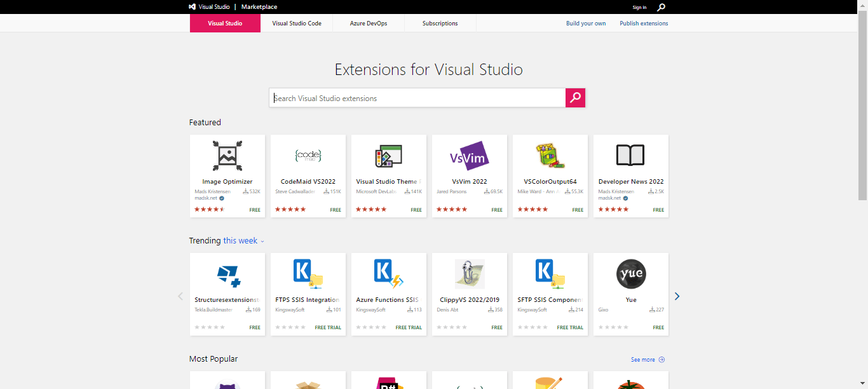The height and width of the screenshot is (389, 868).
Task: Open the VSColorOutput64 crayon icon
Action: click(550, 155)
